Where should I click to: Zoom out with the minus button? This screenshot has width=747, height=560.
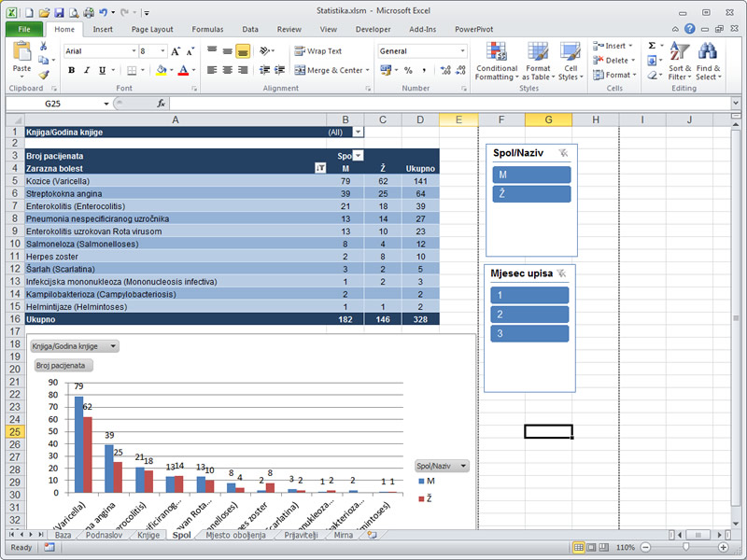tap(645, 548)
